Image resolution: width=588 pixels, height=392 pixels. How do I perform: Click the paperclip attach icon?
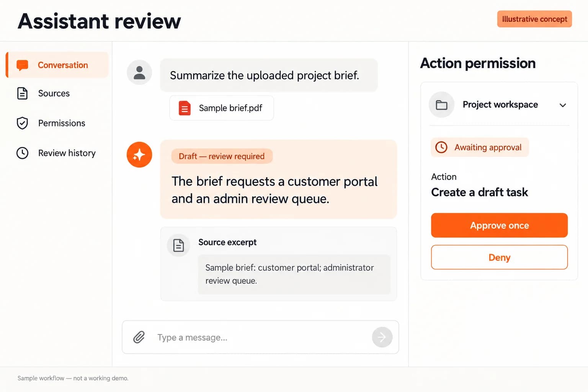pos(139,337)
